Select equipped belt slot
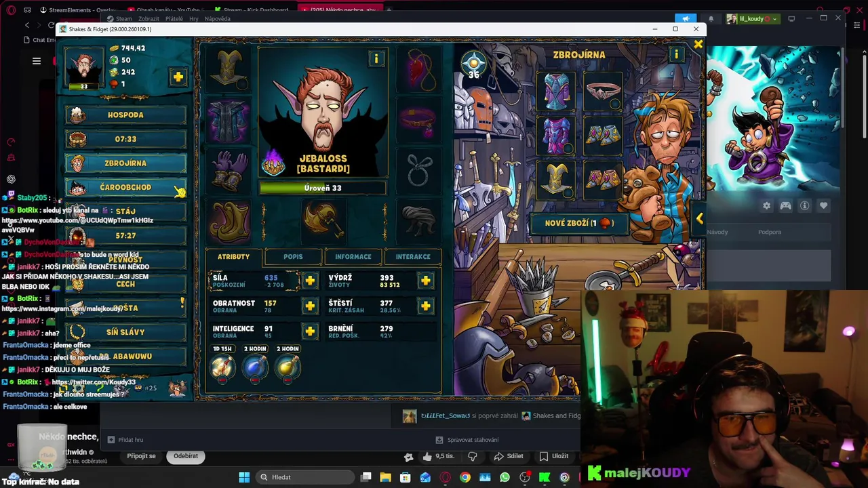Image resolution: width=868 pixels, height=488 pixels. (x=418, y=119)
